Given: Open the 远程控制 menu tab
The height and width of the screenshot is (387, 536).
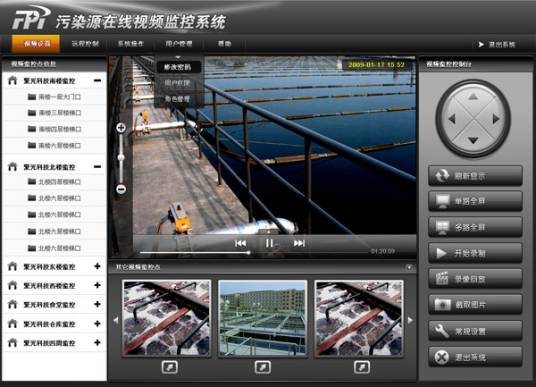Looking at the screenshot, I should point(85,44).
